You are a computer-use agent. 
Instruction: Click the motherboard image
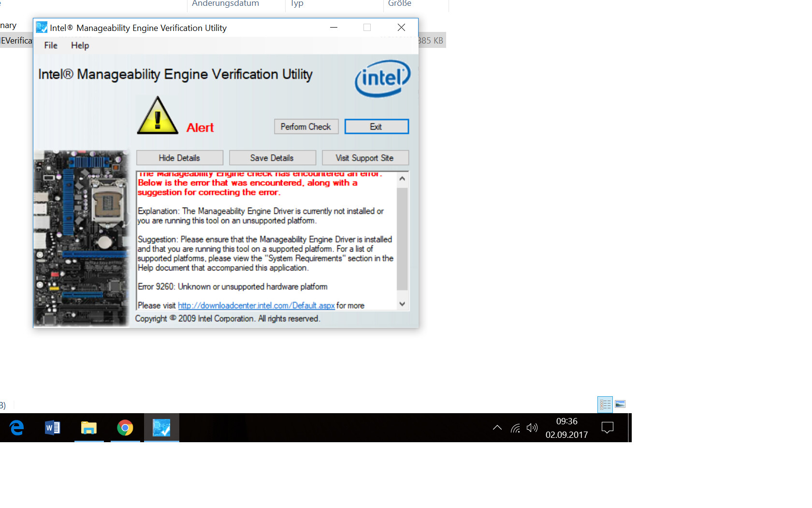81,238
